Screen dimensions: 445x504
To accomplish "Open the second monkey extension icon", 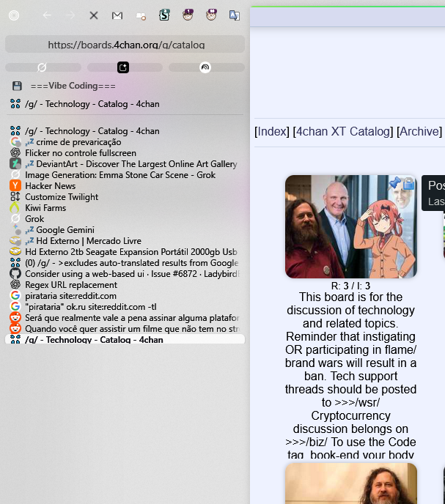I will tap(211, 15).
